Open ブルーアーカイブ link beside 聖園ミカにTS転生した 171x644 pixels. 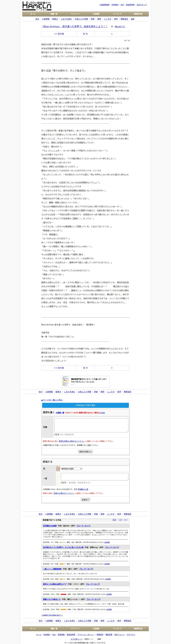[93, 599]
